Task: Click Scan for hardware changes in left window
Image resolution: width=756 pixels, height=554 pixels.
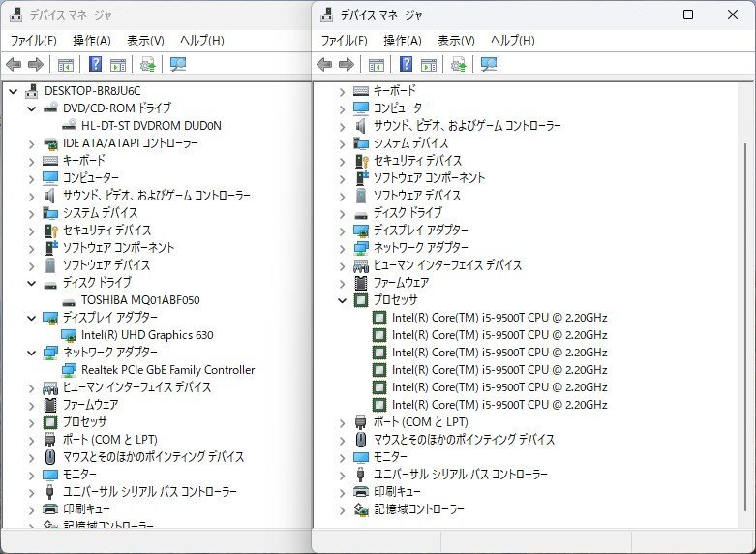Action: click(178, 64)
